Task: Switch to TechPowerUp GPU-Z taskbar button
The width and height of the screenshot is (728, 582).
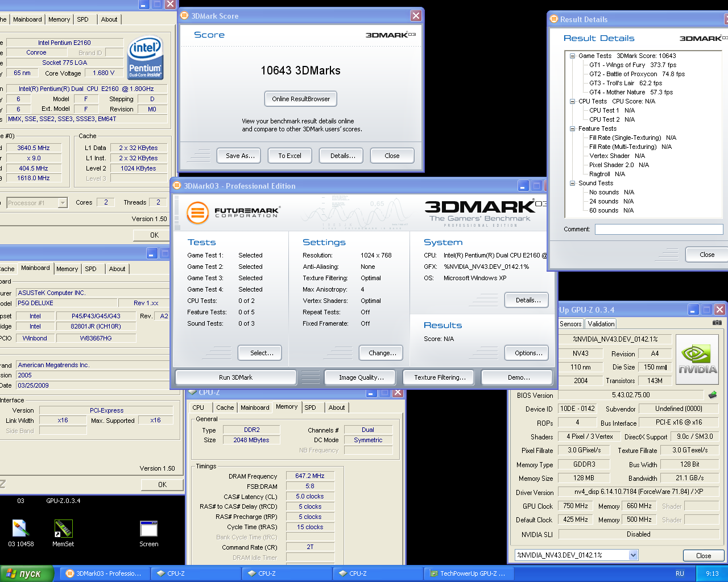Action: 469,573
